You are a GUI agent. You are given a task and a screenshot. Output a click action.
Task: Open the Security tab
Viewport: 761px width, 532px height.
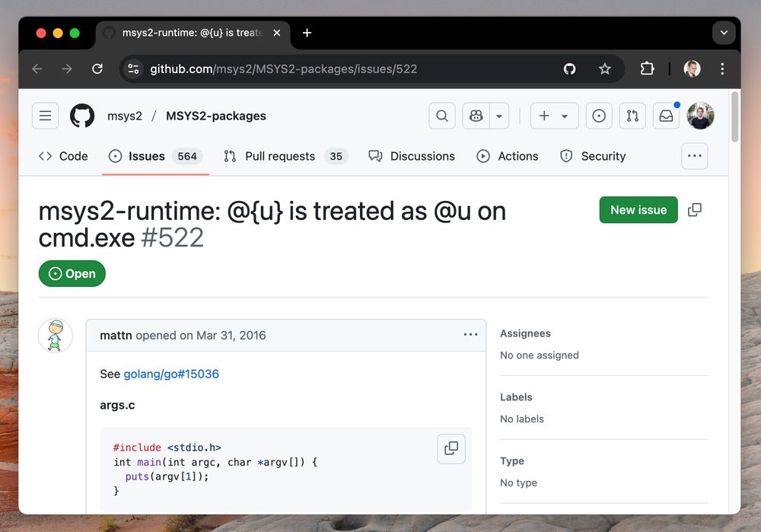tap(593, 156)
